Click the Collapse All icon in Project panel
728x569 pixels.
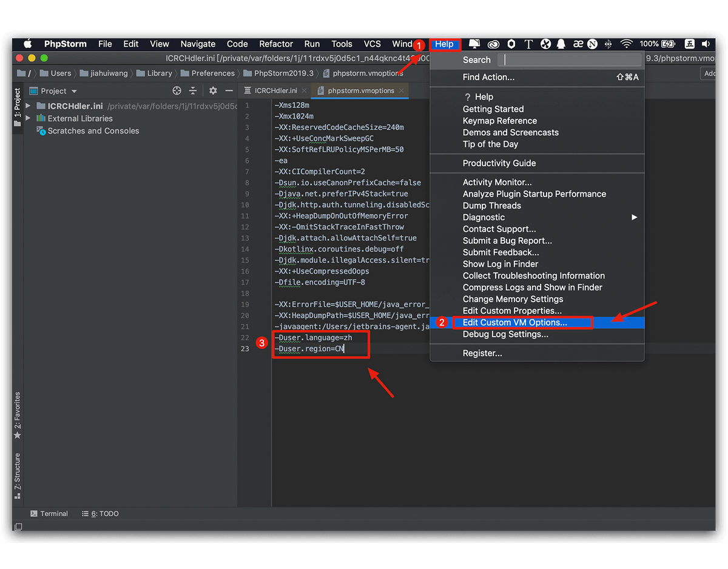[x=193, y=90]
